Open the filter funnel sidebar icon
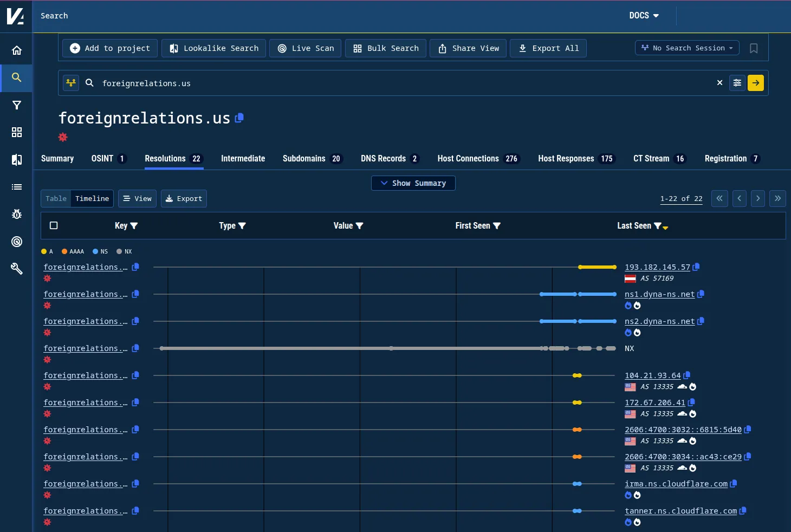791x532 pixels. (x=17, y=105)
